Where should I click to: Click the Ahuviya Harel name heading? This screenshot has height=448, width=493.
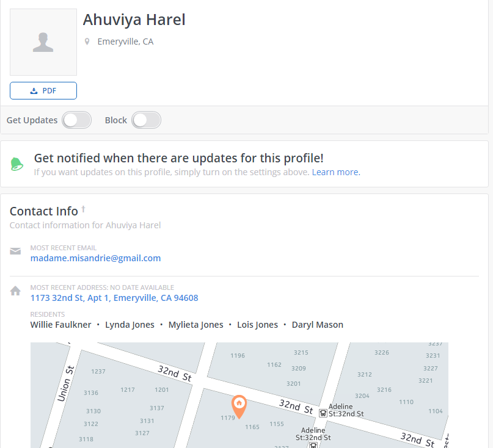[x=134, y=20]
